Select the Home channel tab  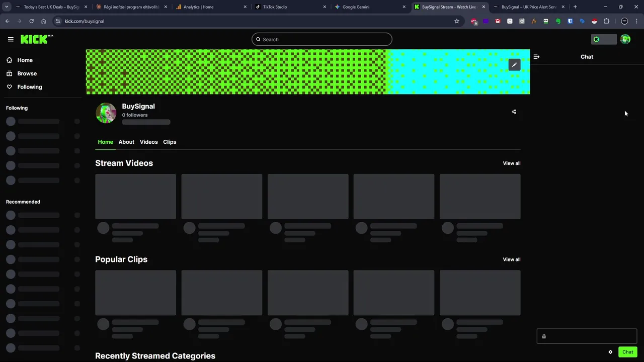pos(105,142)
